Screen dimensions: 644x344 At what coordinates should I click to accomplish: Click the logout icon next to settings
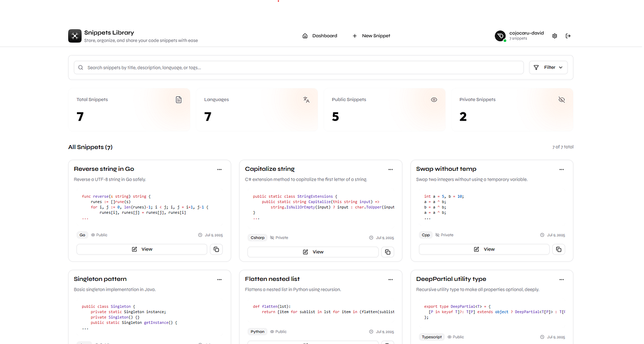click(568, 36)
